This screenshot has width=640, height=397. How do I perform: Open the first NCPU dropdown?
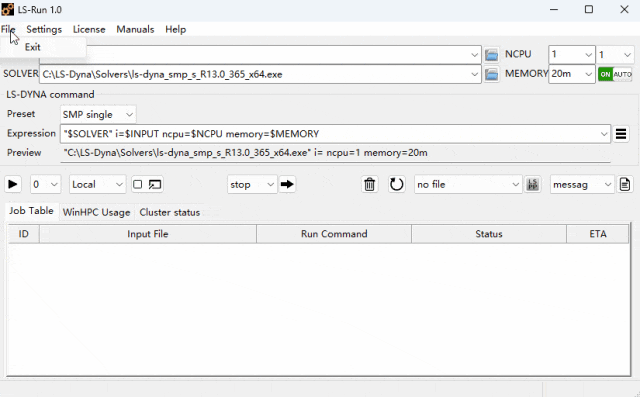571,55
